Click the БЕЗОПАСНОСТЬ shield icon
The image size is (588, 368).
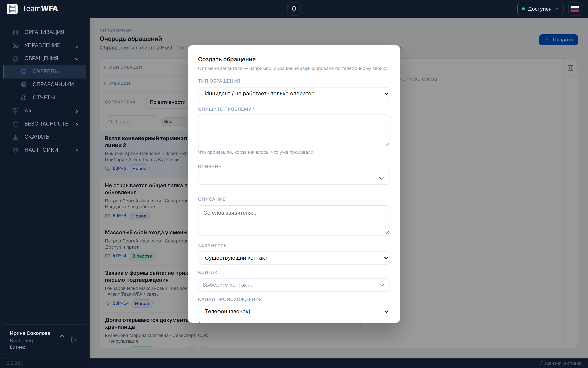(16, 124)
